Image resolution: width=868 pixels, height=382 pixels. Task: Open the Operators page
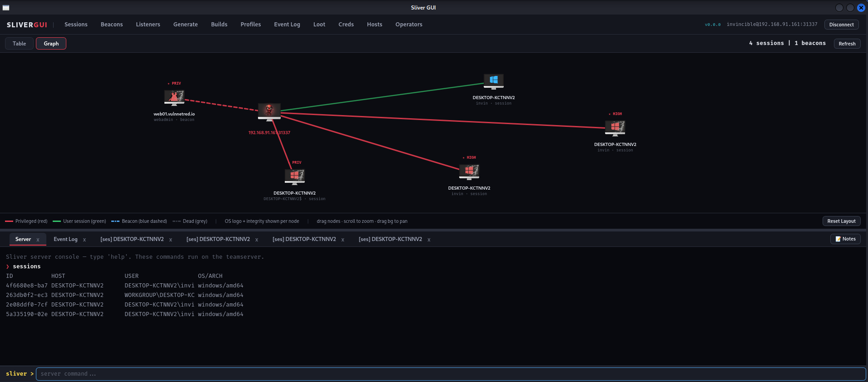(x=409, y=25)
